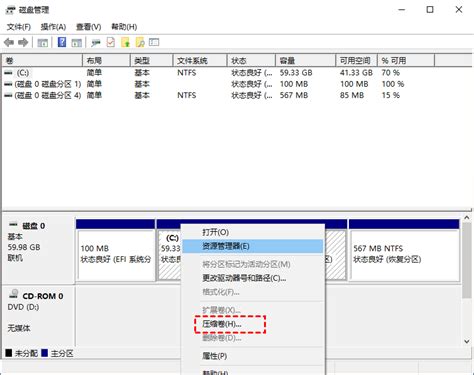
Task: Click the 41.33 GB free space cell
Action: 356,73
